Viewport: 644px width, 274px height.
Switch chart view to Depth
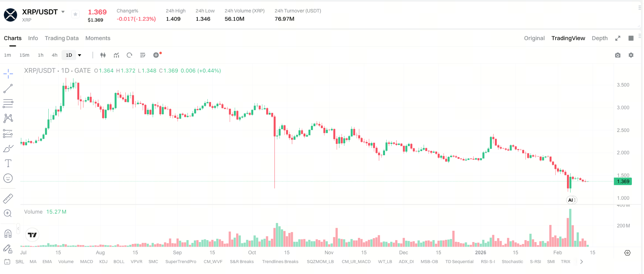point(600,38)
